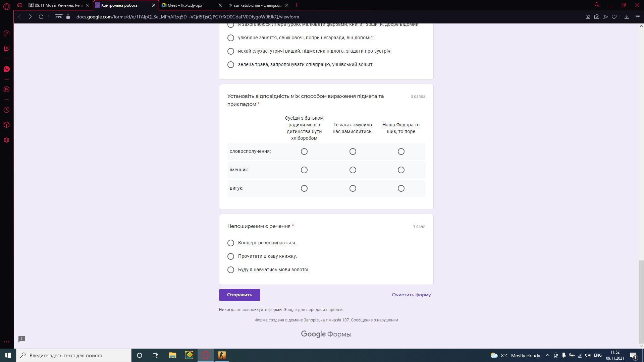
Task: Open the Easy Setup menu in toolbar
Action: tap(637, 17)
